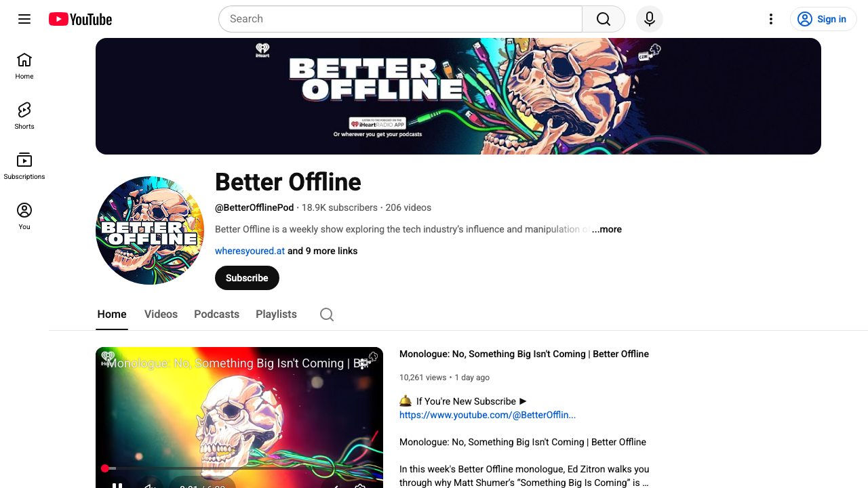This screenshot has width=868, height=488.
Task: Click the video title overlay in the player
Action: pyautogui.click(x=237, y=363)
